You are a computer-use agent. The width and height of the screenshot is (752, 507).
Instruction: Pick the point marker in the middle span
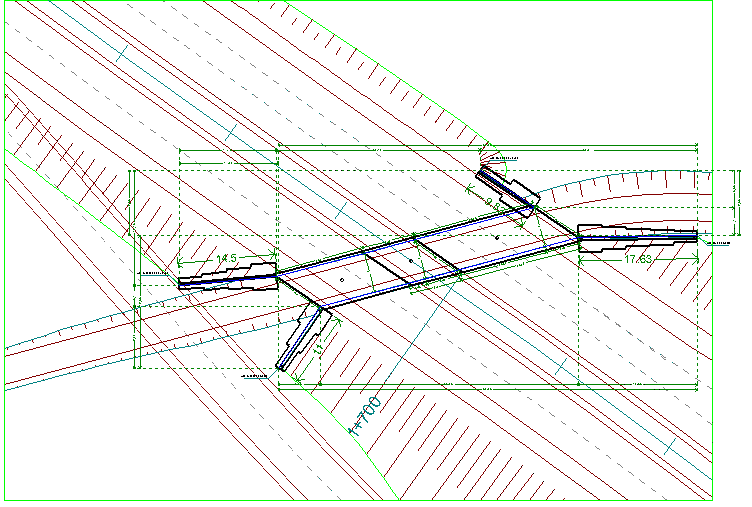coord(411,262)
